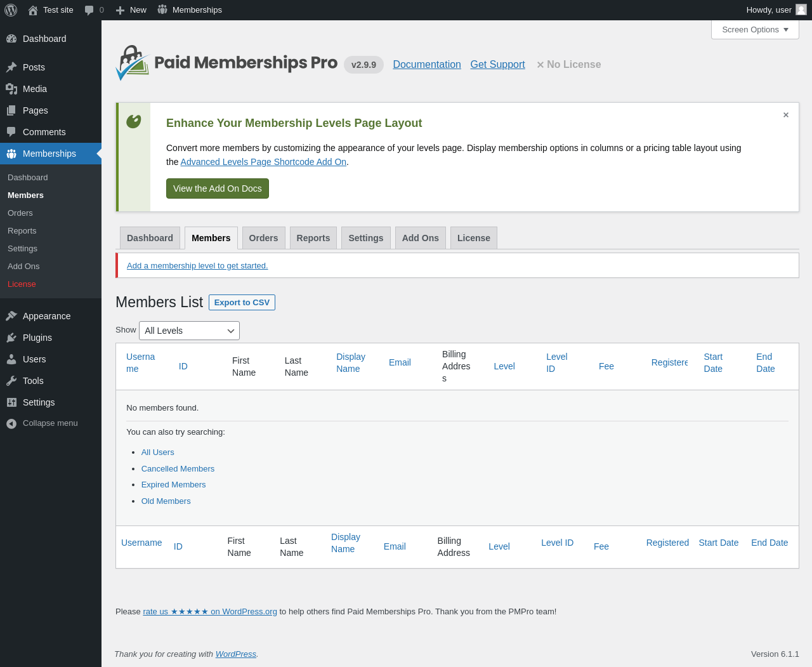Click the Pages icon in sidebar

11,110
